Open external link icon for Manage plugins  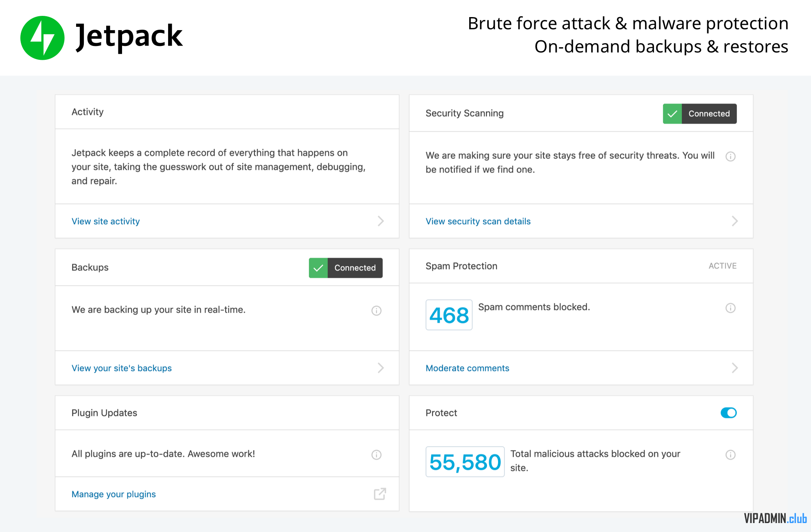point(380,494)
